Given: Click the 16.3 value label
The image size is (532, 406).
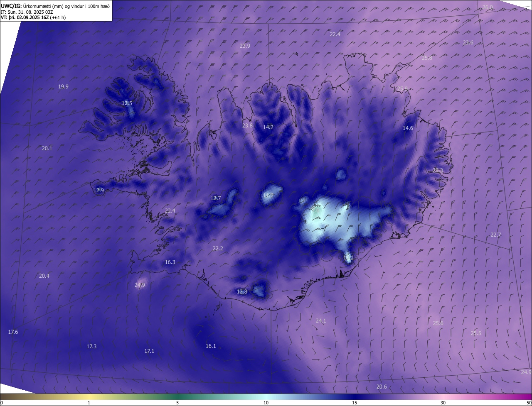Looking at the screenshot, I should 170,262.
